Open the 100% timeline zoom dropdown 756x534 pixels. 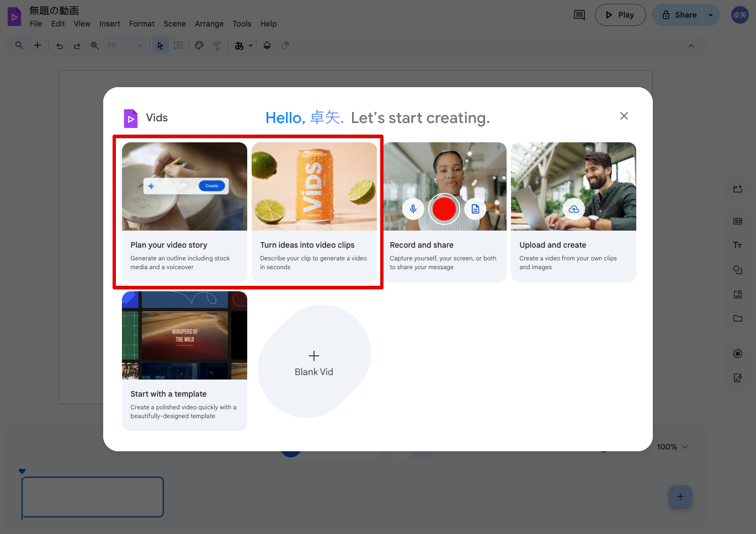672,447
